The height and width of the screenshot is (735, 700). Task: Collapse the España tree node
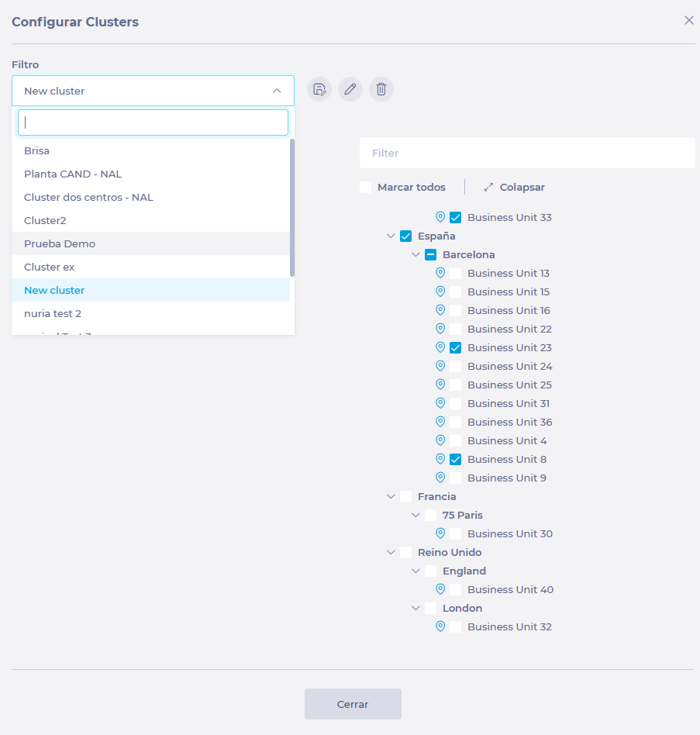coord(391,236)
